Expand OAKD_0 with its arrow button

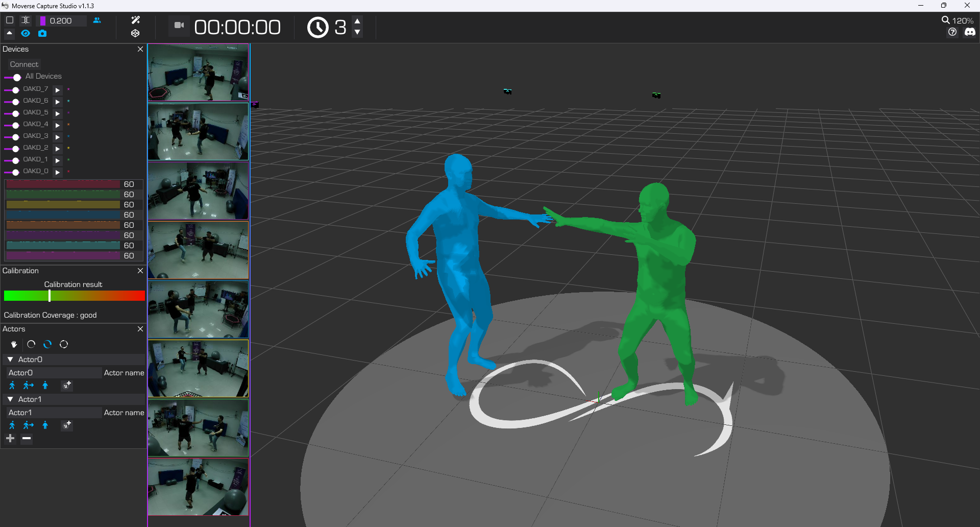(58, 172)
